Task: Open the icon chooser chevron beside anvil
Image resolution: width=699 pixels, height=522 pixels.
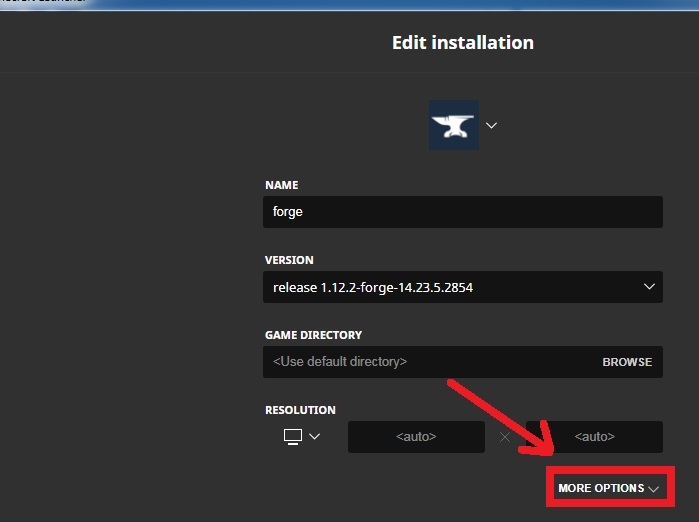Action: coord(491,125)
